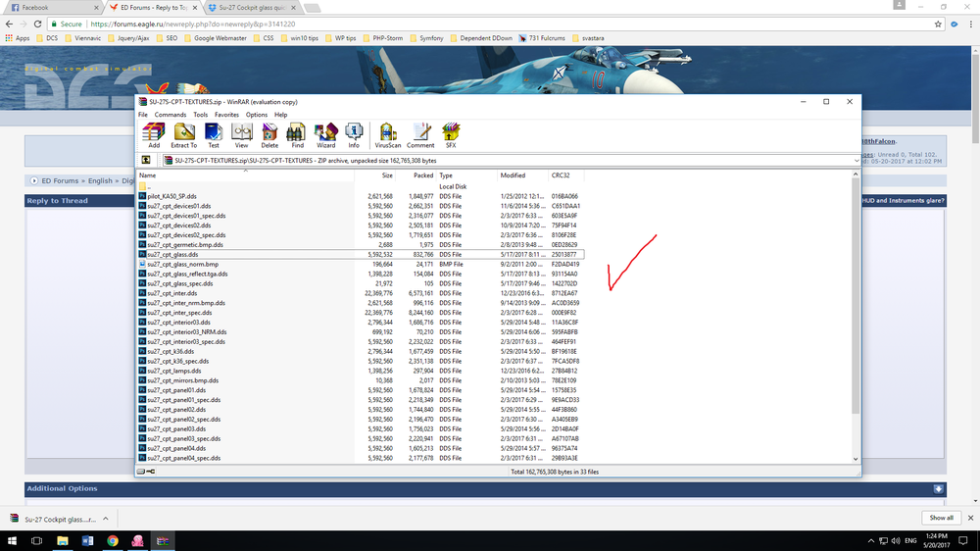
Task: Click the browser reload button
Action: tap(37, 24)
